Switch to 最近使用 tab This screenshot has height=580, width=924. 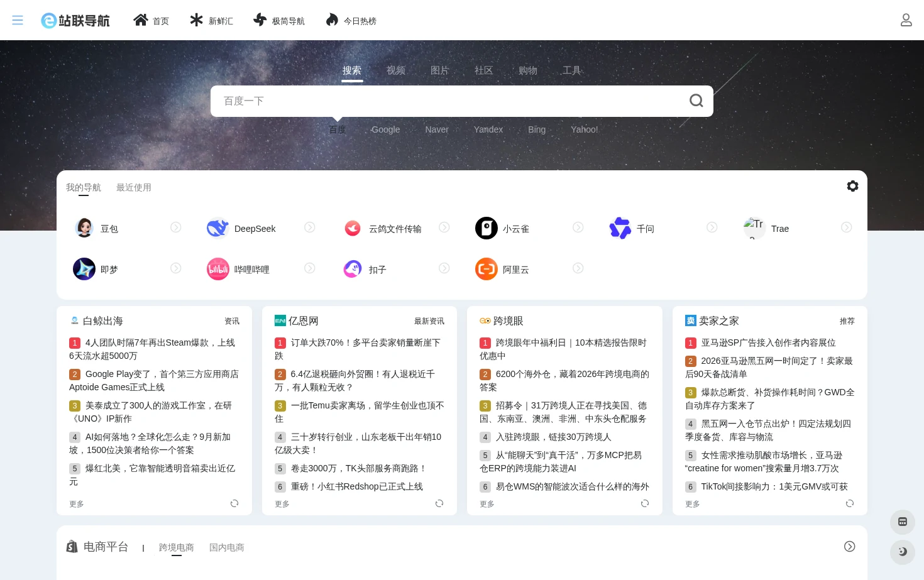[134, 187]
